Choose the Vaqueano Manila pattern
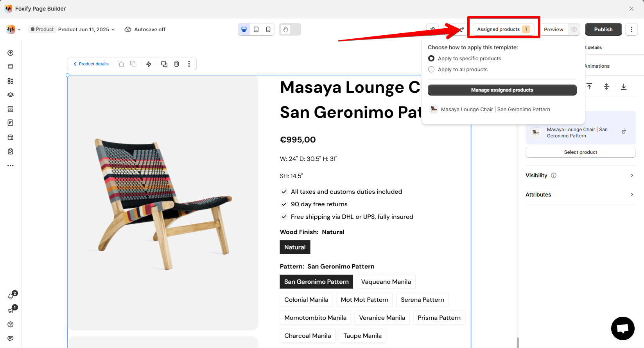 coord(386,282)
